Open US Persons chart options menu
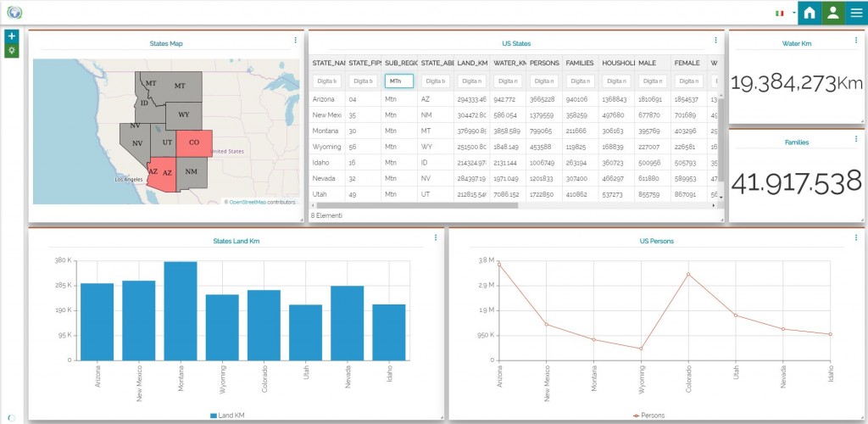 click(x=856, y=237)
